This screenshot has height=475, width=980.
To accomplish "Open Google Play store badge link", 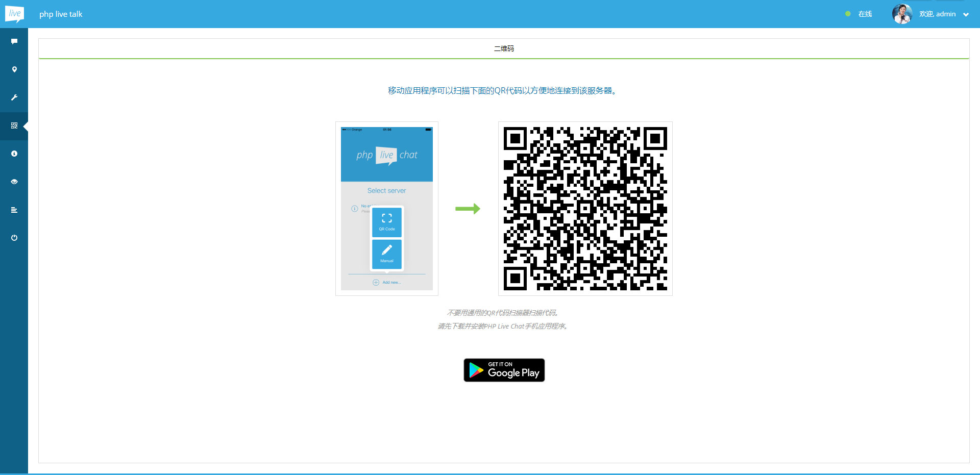I will (504, 370).
